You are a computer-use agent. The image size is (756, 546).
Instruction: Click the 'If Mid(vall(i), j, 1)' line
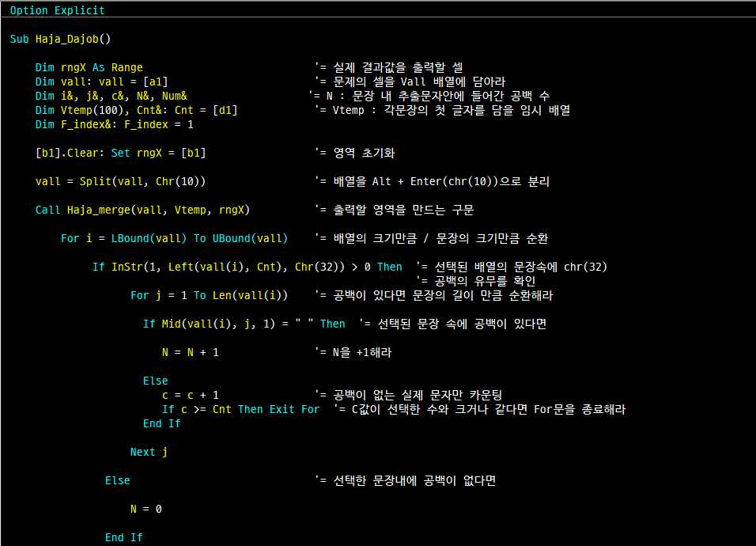[x=244, y=324]
